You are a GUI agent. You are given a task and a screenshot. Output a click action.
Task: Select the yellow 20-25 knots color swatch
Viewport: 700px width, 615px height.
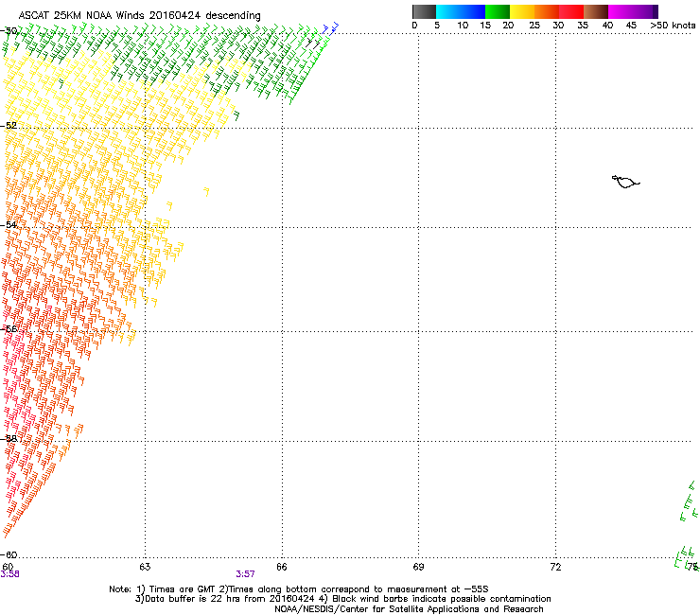pos(522,11)
